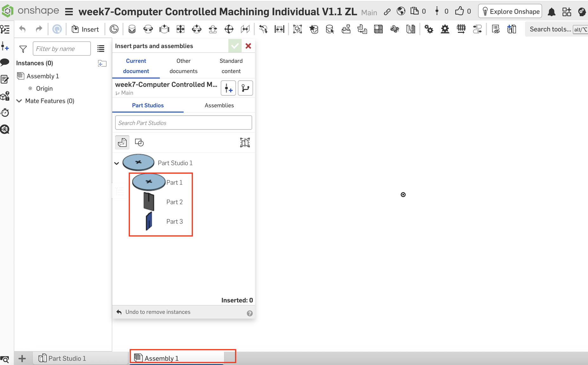Collapse the Part Studio 1 list

[x=117, y=163]
